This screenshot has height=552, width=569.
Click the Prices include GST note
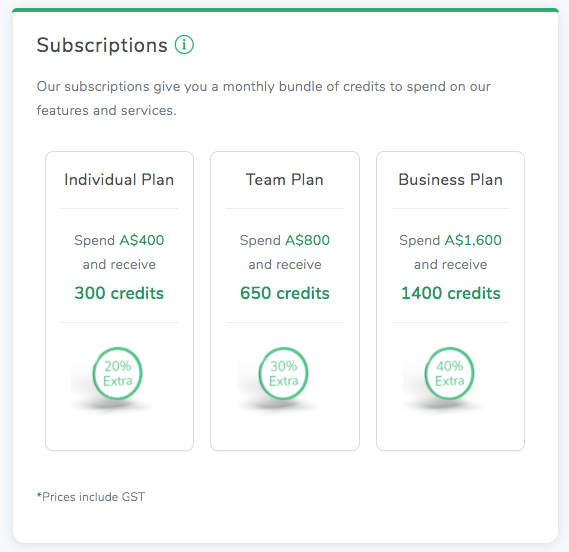91,496
